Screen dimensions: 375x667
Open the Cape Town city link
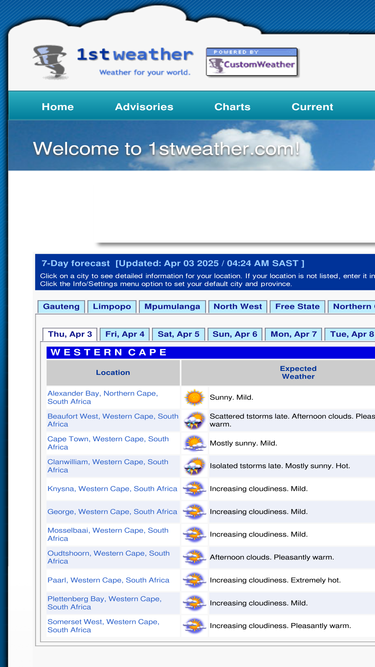coord(108,443)
